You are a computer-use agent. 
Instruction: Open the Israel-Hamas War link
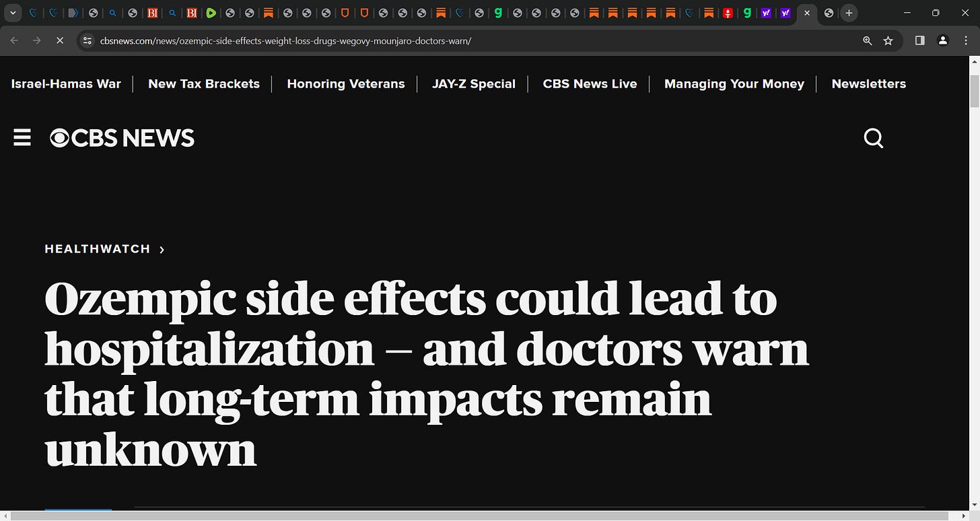pyautogui.click(x=66, y=84)
